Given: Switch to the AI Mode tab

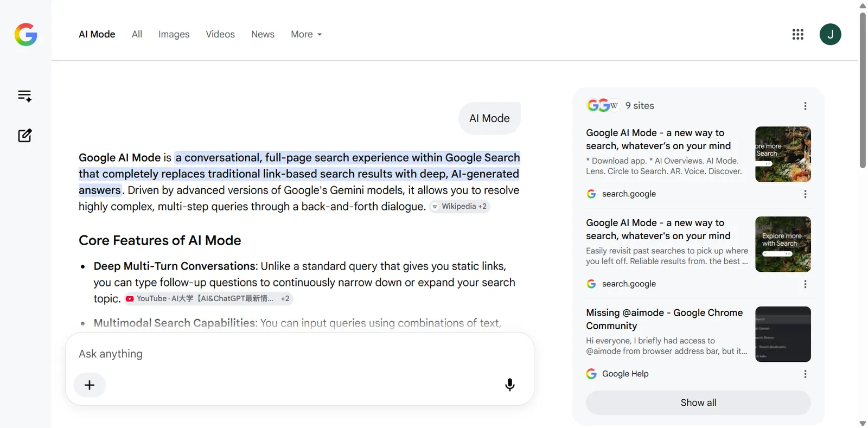Looking at the screenshot, I should coord(97,34).
